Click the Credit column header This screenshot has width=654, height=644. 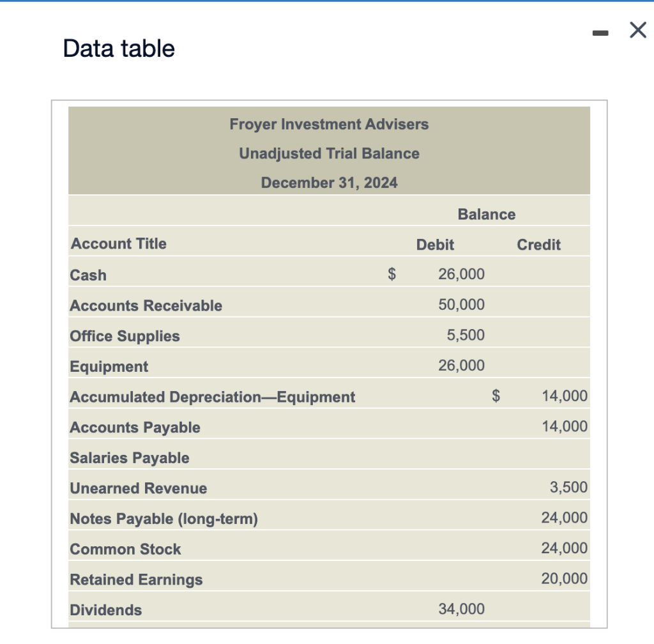pos(538,245)
